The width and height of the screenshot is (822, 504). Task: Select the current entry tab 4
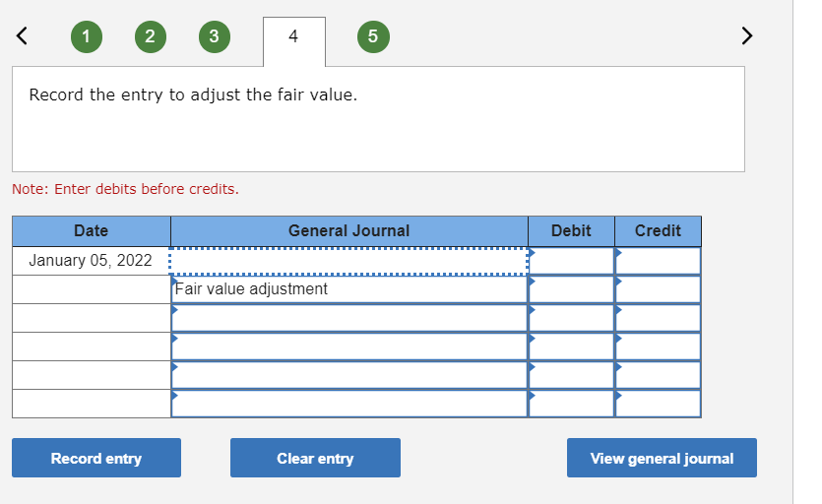[294, 41]
